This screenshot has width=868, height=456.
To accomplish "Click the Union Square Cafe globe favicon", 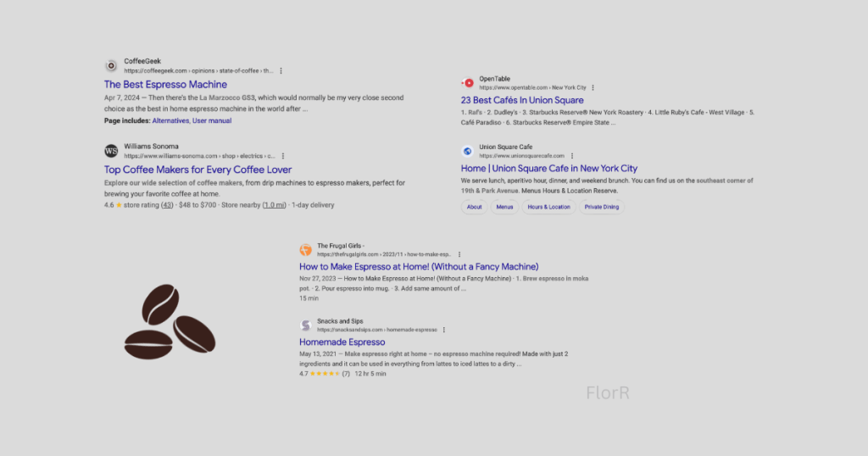I will (x=468, y=151).
